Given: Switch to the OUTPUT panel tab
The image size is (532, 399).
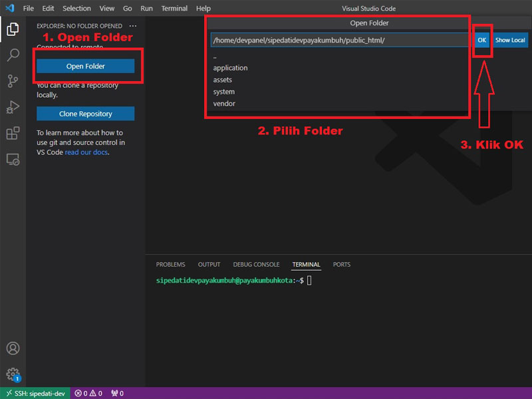Looking at the screenshot, I should click(x=209, y=264).
